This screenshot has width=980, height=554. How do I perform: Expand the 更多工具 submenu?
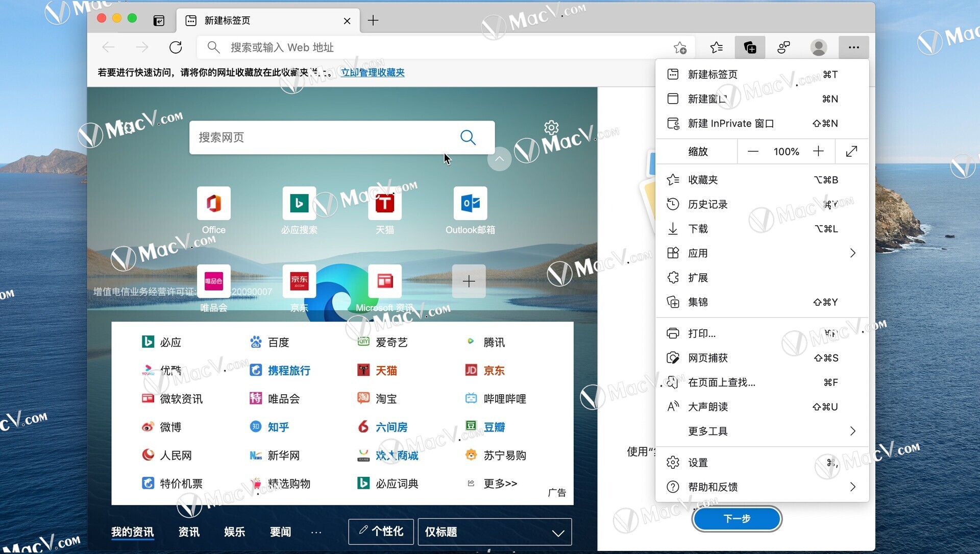pos(762,431)
